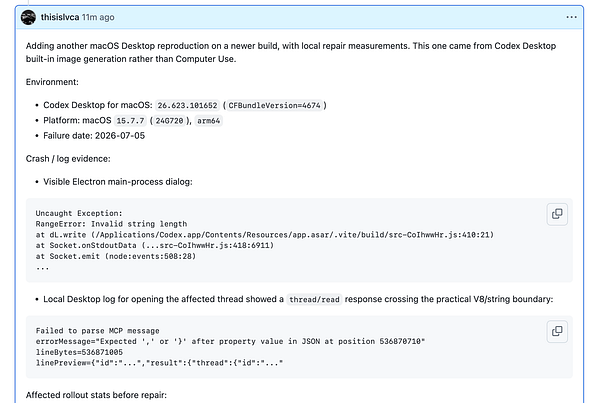Click the 'Crash / log evidence:' heading
Viewport: 600px width, 403px height.
tap(68, 159)
